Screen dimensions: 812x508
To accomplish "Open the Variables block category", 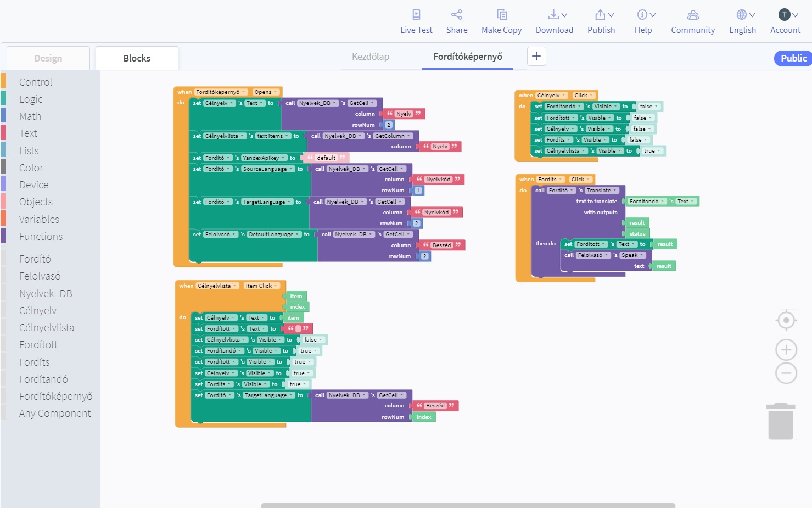I will (39, 219).
